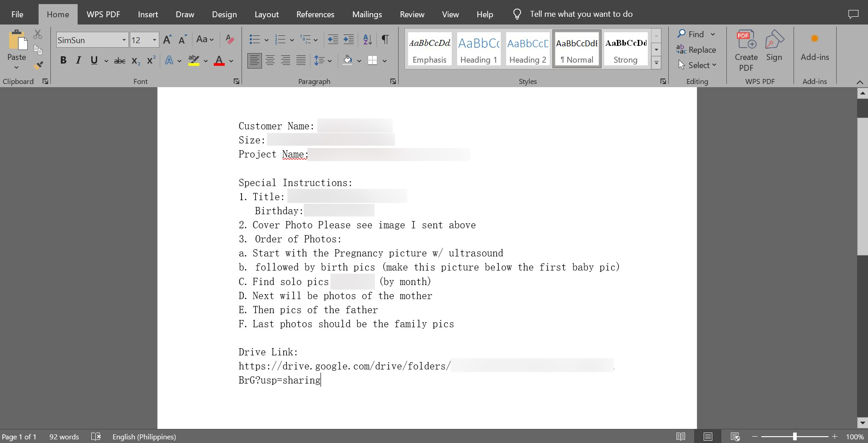This screenshot has width=868, height=443.
Task: Decrease font size with shrink font icon
Action: [182, 40]
